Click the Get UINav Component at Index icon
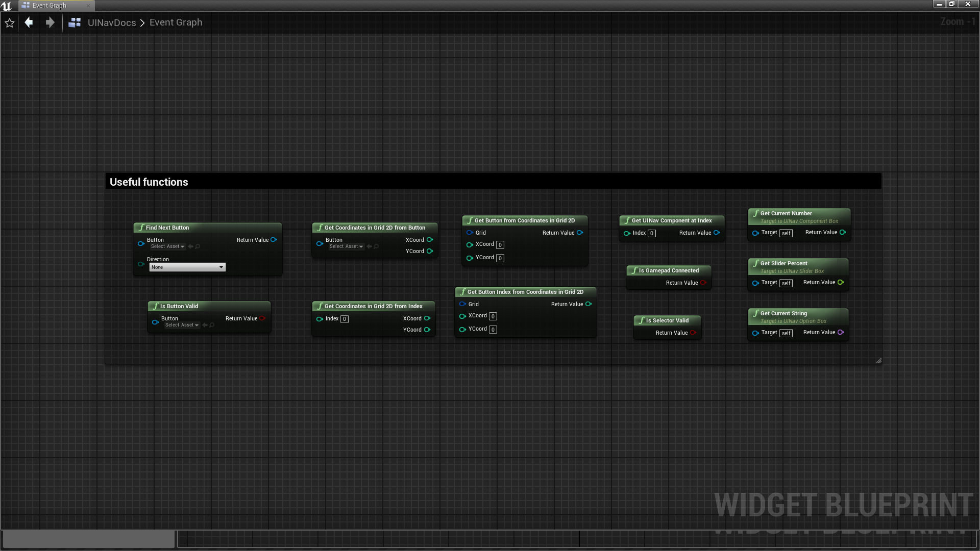Screen dimensions: 980x551 pos(626,221)
